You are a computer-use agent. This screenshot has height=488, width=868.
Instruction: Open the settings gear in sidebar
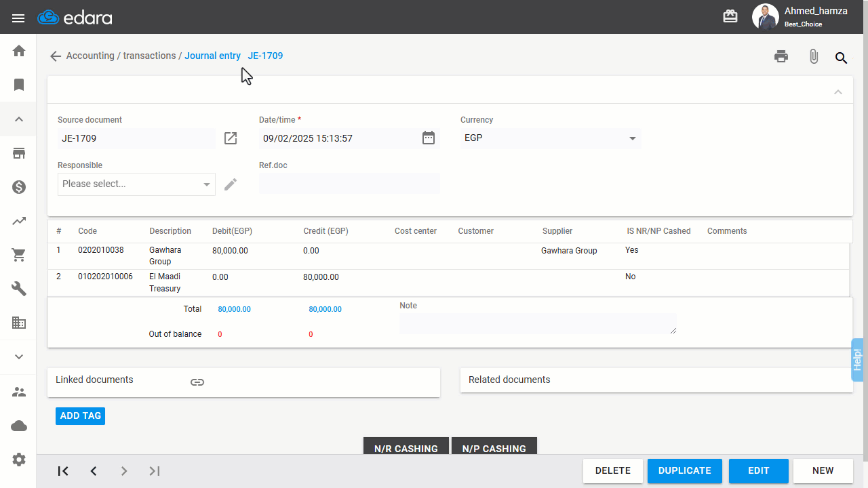(x=19, y=460)
